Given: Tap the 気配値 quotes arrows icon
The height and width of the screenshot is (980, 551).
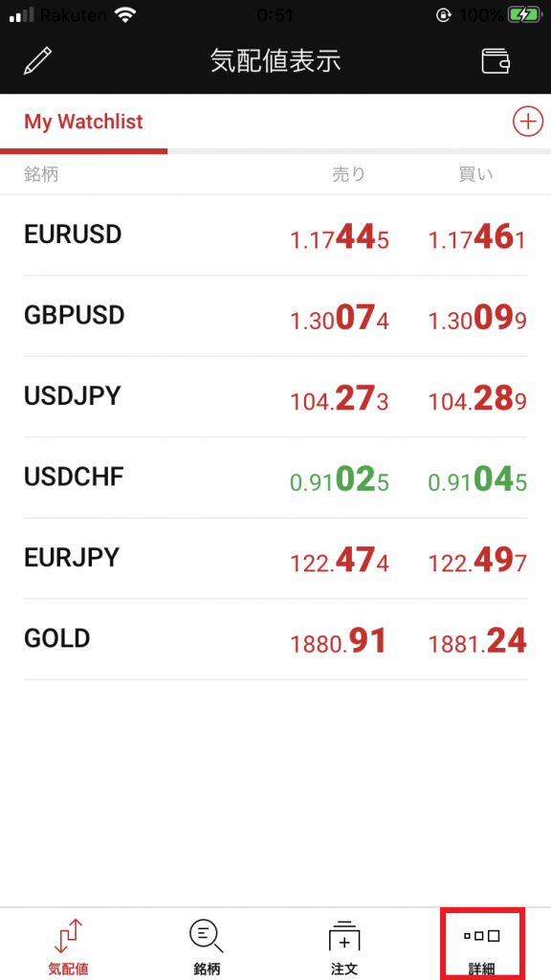Looking at the screenshot, I should (68, 936).
